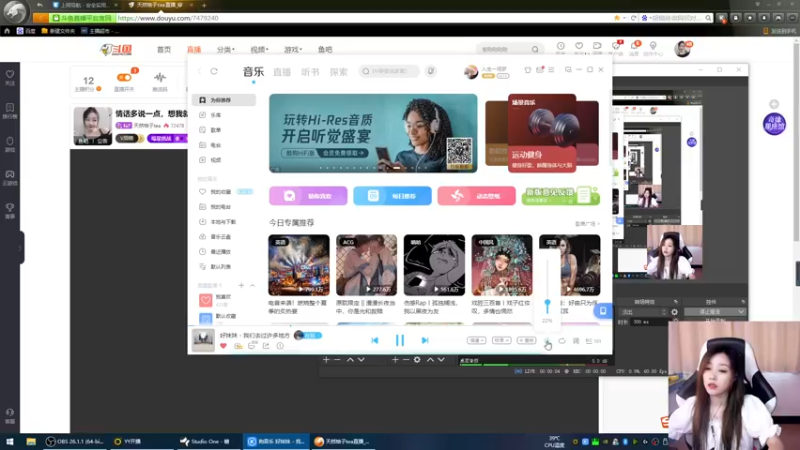Open 鱼吧 on Douyu navigation
This screenshot has width=800, height=450.
click(325, 49)
